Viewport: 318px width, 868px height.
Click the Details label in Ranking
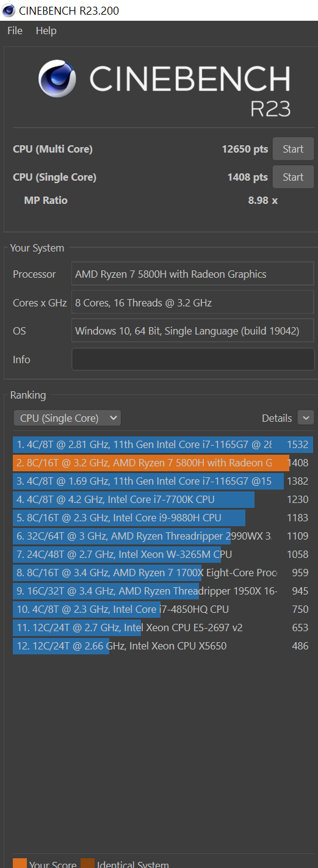coord(276,418)
